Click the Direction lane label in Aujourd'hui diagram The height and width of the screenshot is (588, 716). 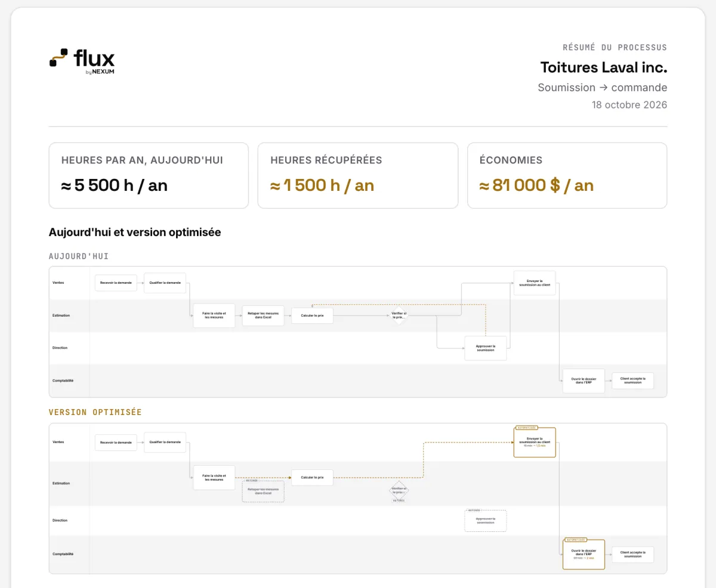point(60,348)
